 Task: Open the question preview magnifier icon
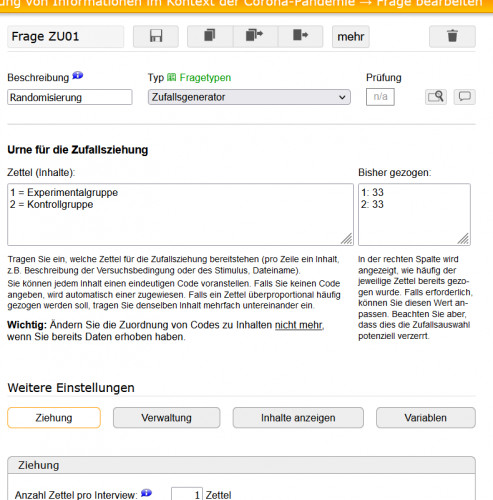click(436, 97)
